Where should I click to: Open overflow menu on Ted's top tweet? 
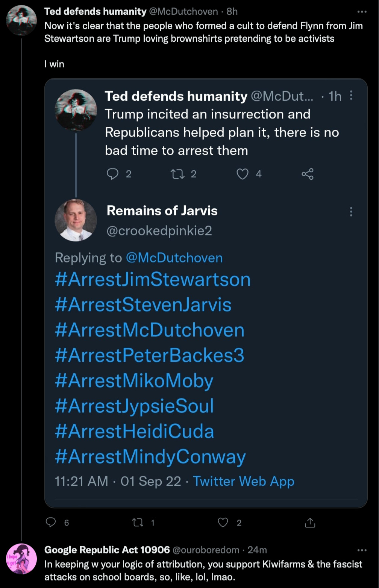tap(361, 11)
